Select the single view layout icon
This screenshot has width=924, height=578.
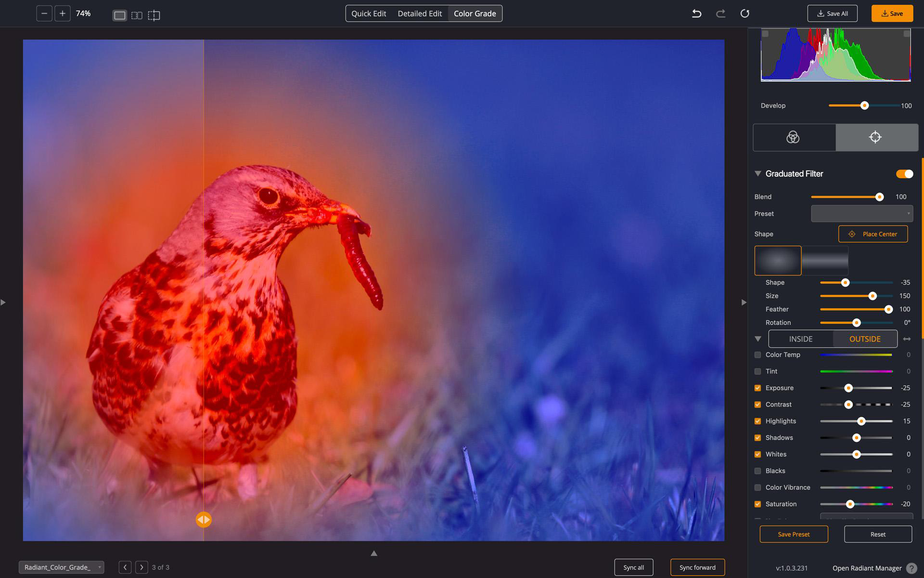click(119, 15)
